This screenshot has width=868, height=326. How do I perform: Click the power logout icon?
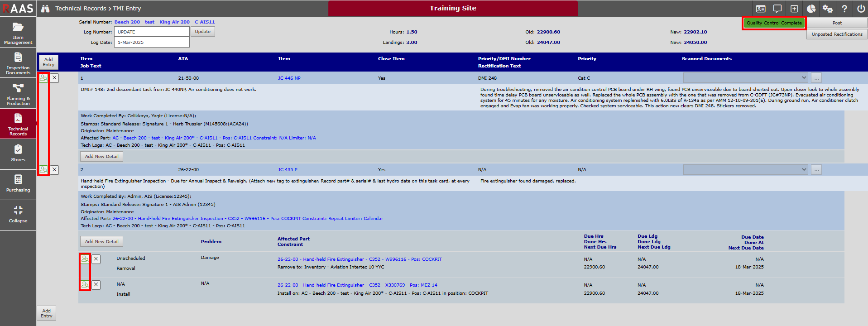(861, 9)
